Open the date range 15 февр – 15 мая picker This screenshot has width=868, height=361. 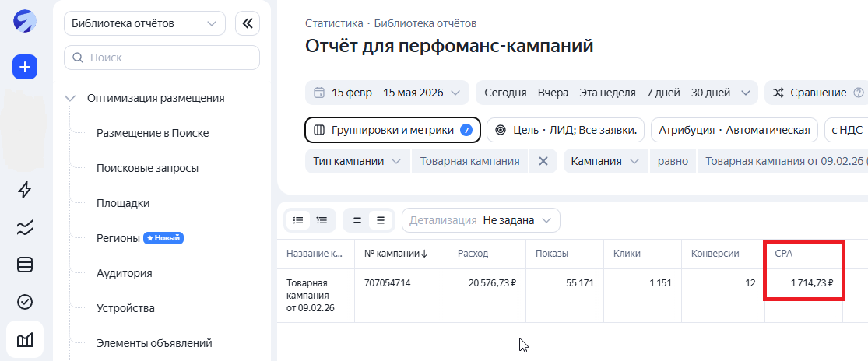pos(387,93)
